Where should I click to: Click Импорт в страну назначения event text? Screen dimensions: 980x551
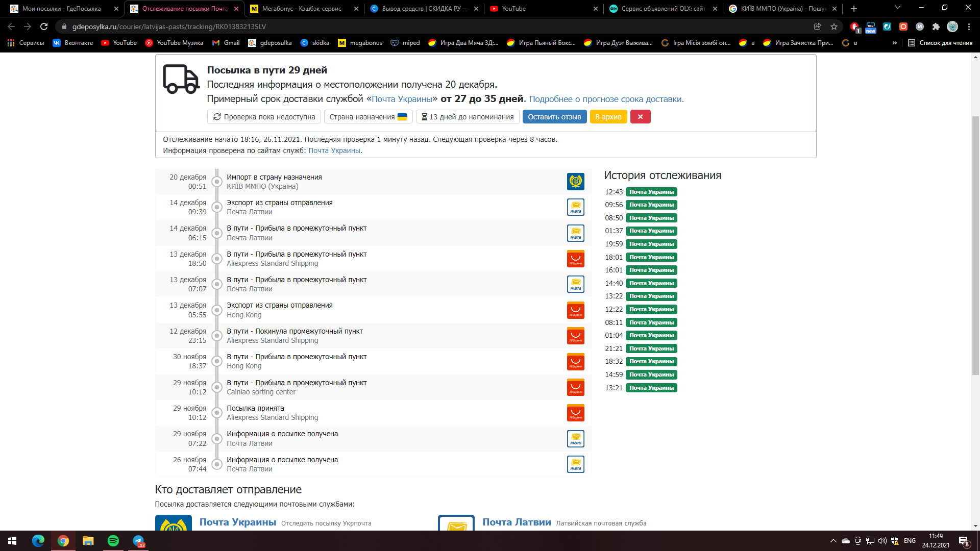[x=274, y=177]
